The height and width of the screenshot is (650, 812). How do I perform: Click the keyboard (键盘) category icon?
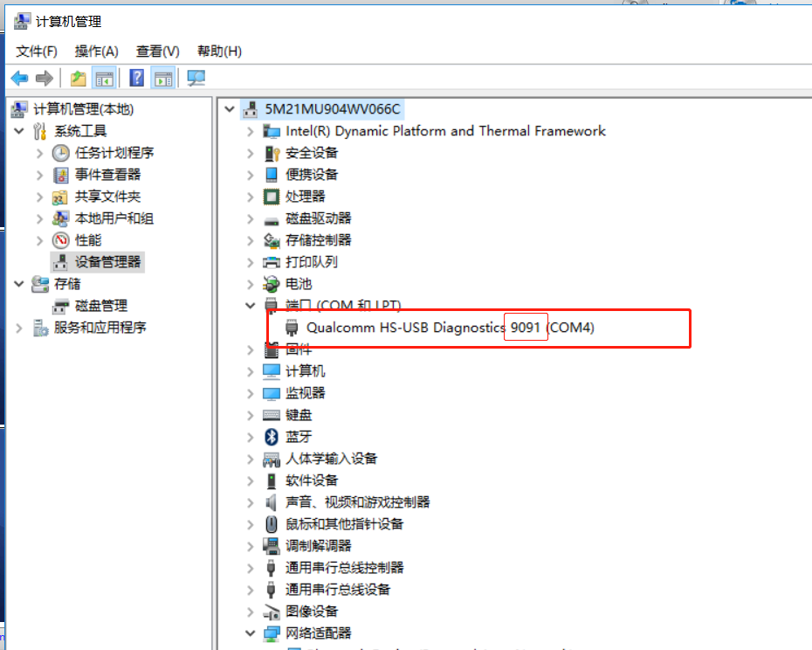coord(272,415)
